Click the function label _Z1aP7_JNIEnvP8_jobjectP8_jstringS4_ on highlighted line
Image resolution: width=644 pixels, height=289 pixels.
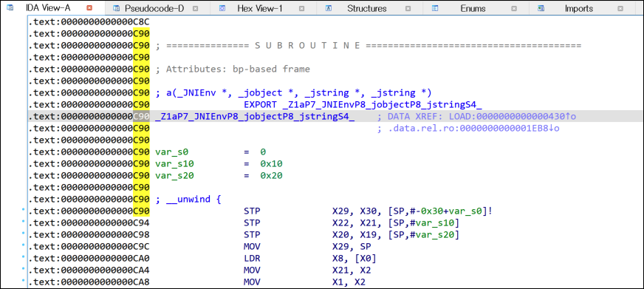[255, 117]
